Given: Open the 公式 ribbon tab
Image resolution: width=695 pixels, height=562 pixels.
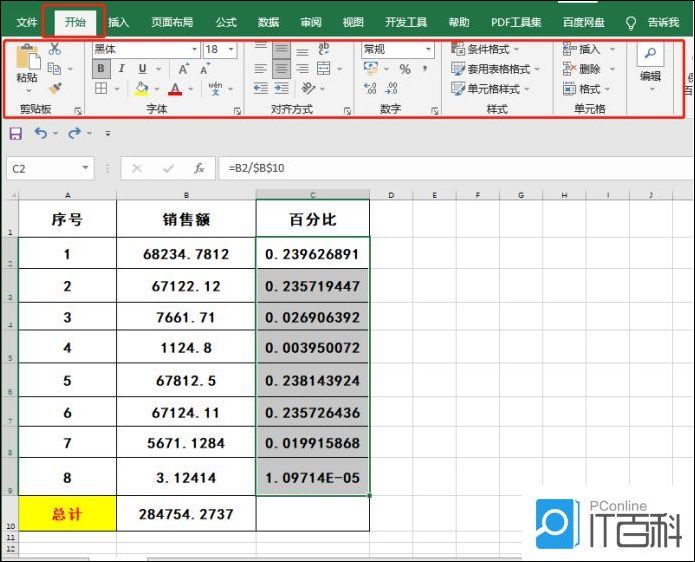Looking at the screenshot, I should click(226, 22).
